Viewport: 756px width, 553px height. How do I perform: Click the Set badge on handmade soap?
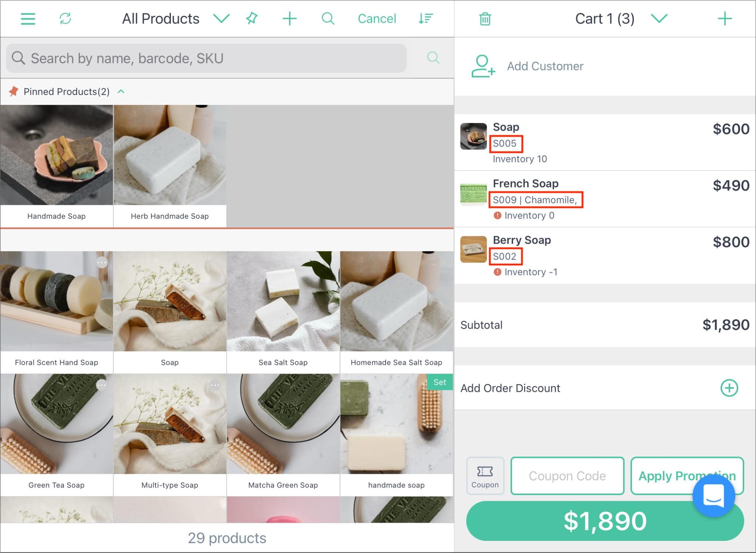440,382
